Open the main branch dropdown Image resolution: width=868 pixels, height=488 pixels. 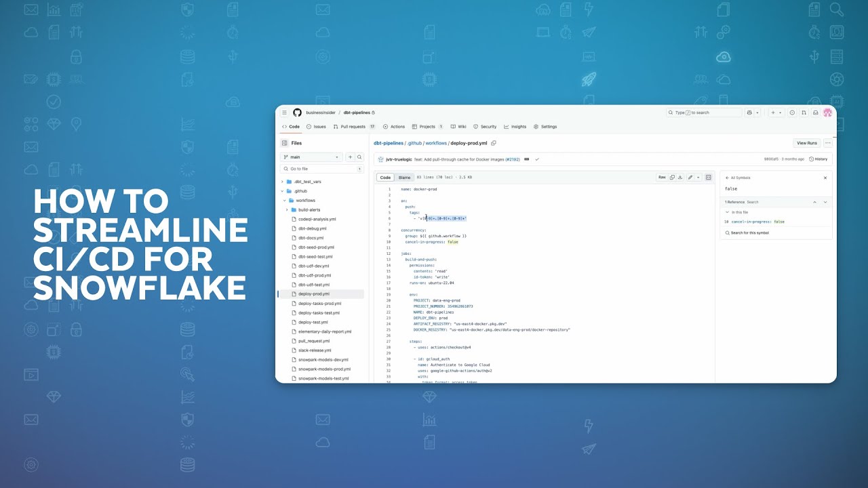point(313,157)
